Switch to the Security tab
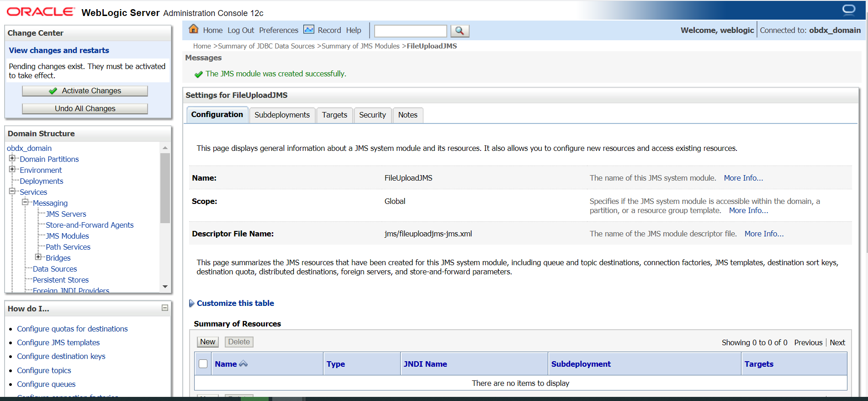The height and width of the screenshot is (401, 868). 372,115
